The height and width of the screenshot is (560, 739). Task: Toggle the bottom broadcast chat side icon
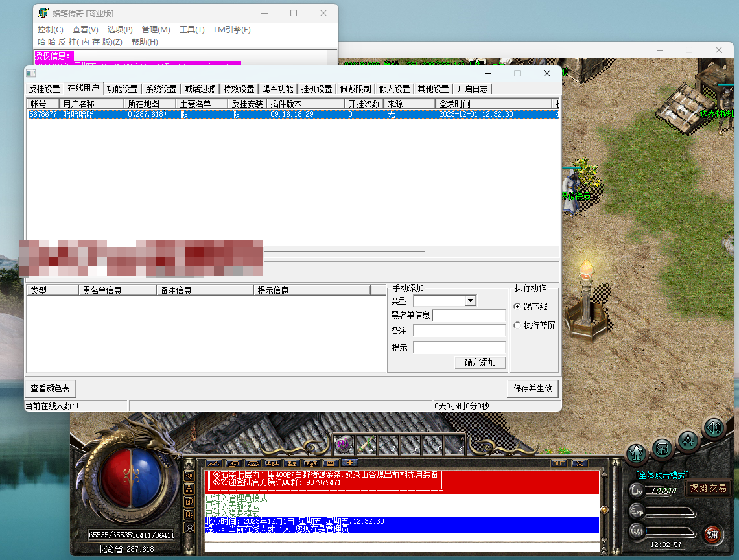click(x=189, y=528)
